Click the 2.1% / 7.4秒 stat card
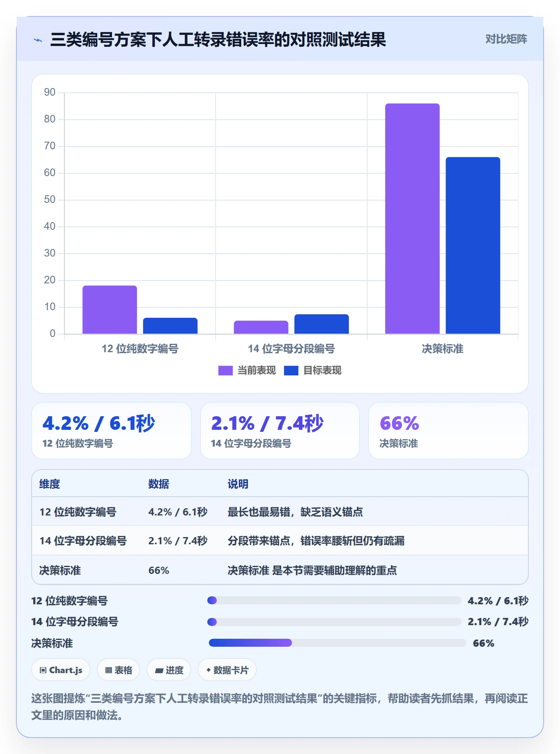This screenshot has width=560, height=754. [280, 431]
